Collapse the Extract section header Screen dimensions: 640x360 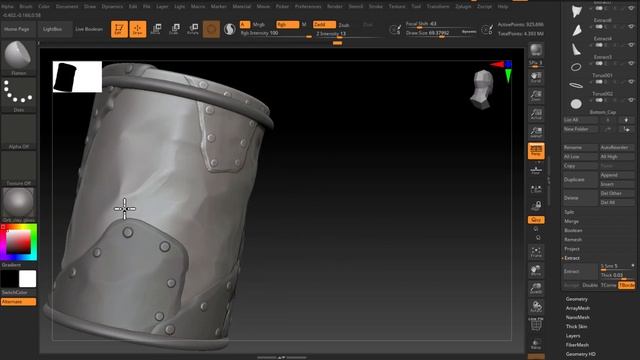(x=572, y=258)
